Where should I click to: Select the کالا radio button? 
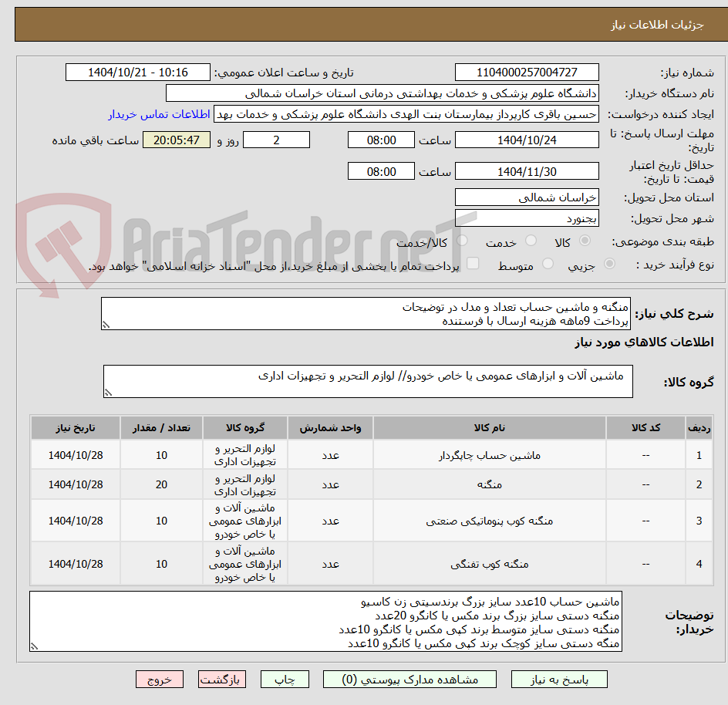(x=585, y=241)
